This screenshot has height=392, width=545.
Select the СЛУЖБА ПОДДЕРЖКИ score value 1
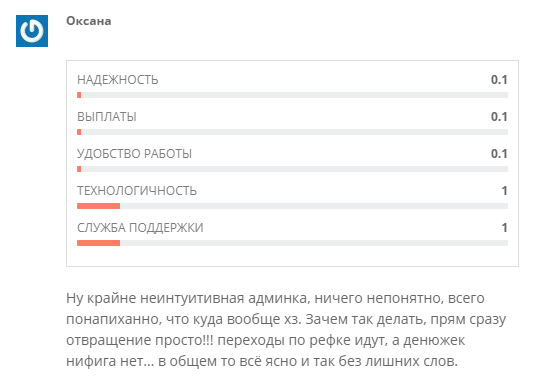pos(504,228)
